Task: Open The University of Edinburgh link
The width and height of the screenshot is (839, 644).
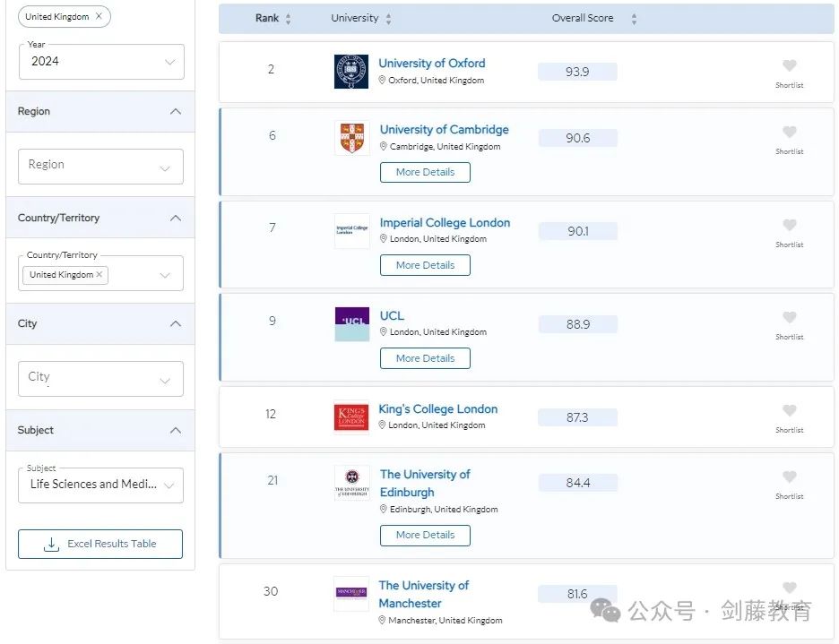Action: (425, 483)
